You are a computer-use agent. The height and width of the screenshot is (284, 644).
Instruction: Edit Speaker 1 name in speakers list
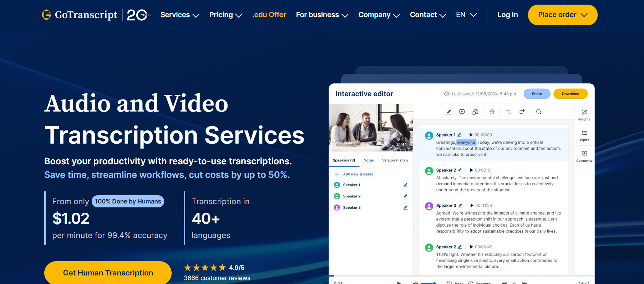pos(405,185)
